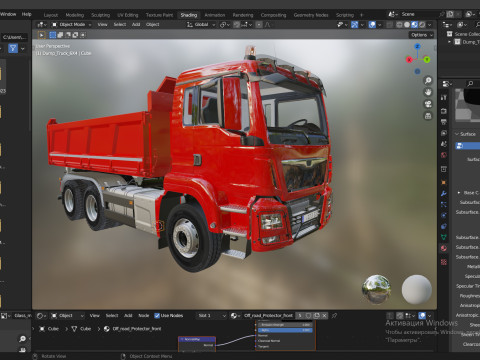Switch to the Compositing workspace tab
Screen dimensions: 480x360
point(273,15)
